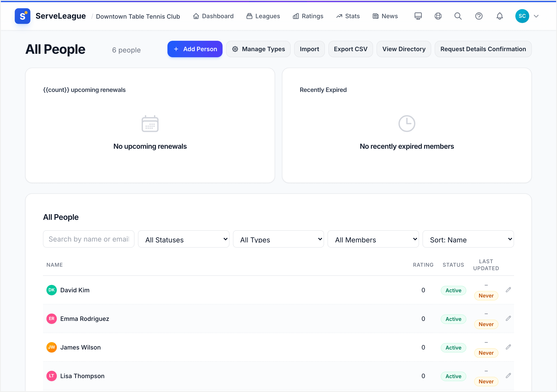Open the Stats nav item

click(348, 16)
